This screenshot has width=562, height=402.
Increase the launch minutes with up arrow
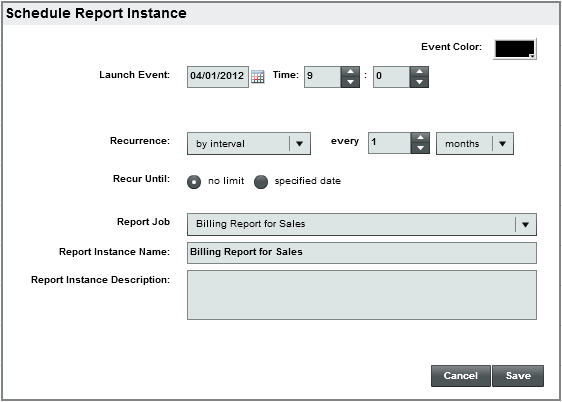point(419,72)
